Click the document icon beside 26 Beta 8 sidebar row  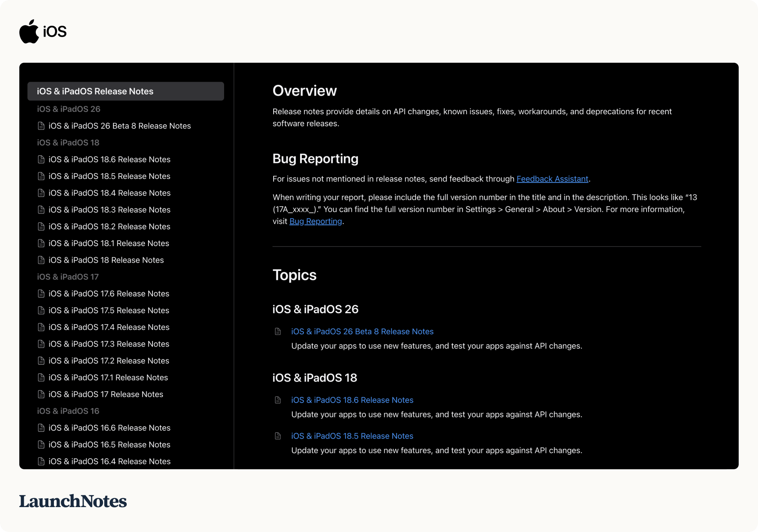pyautogui.click(x=41, y=126)
